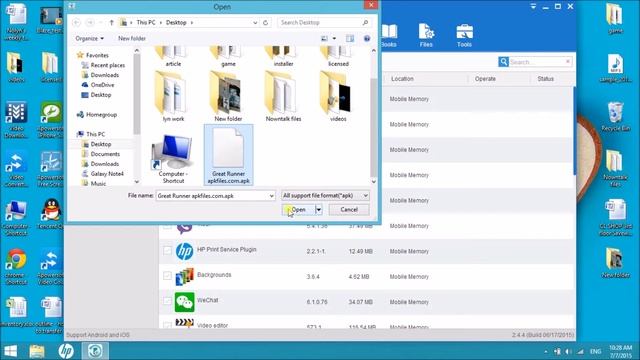Tick the Backgrounds app checkbox
This screenshot has width=640, height=360.
(167, 276)
